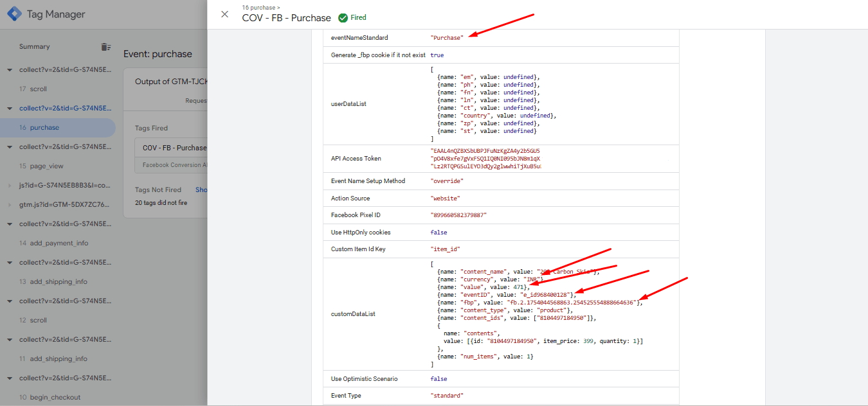Select the 13 add_shipping_info event
This screenshot has width=868, height=406.
point(53,281)
